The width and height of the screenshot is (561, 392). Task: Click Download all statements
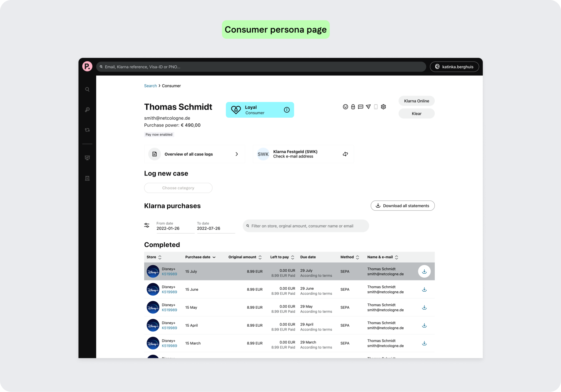(x=403, y=206)
